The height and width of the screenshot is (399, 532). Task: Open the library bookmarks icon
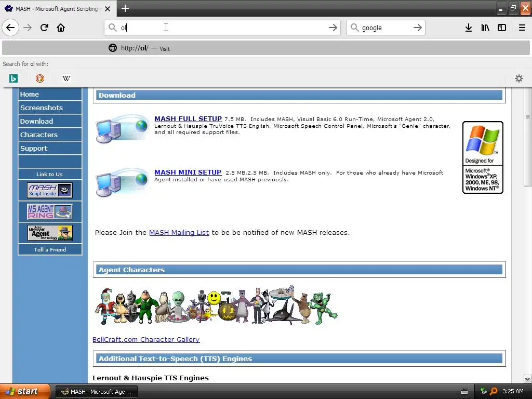485,28
